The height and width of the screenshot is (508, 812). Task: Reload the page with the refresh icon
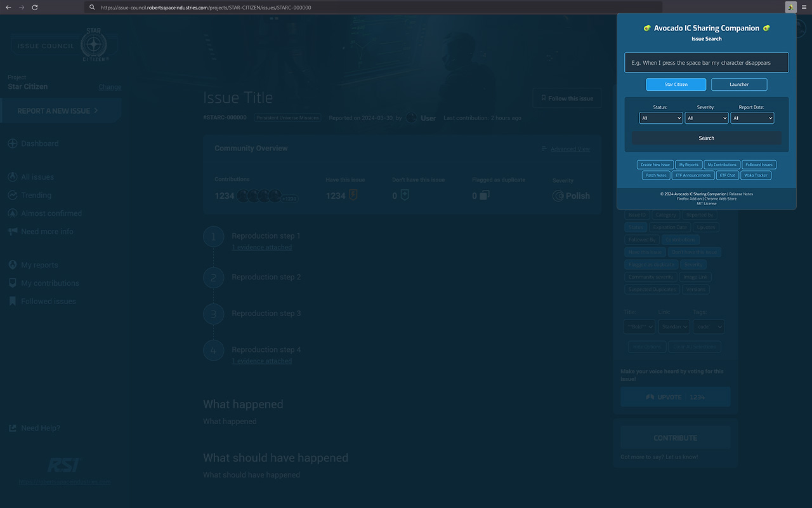tap(35, 8)
